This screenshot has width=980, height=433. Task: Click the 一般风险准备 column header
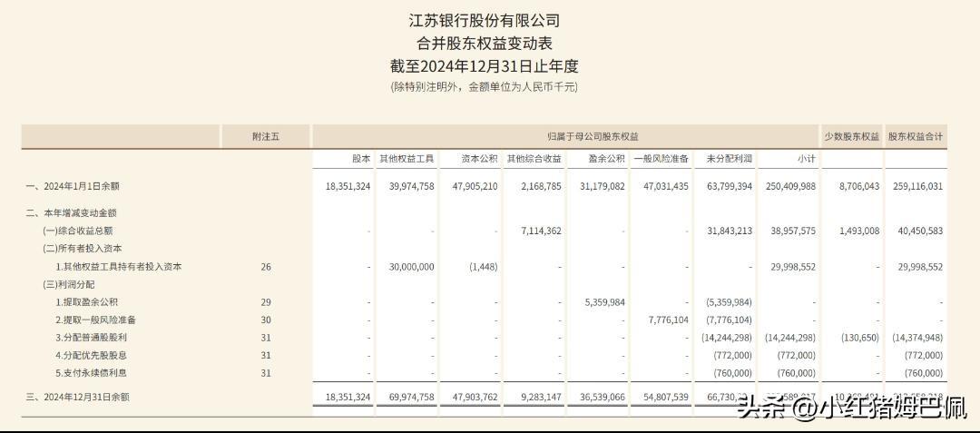click(x=661, y=159)
